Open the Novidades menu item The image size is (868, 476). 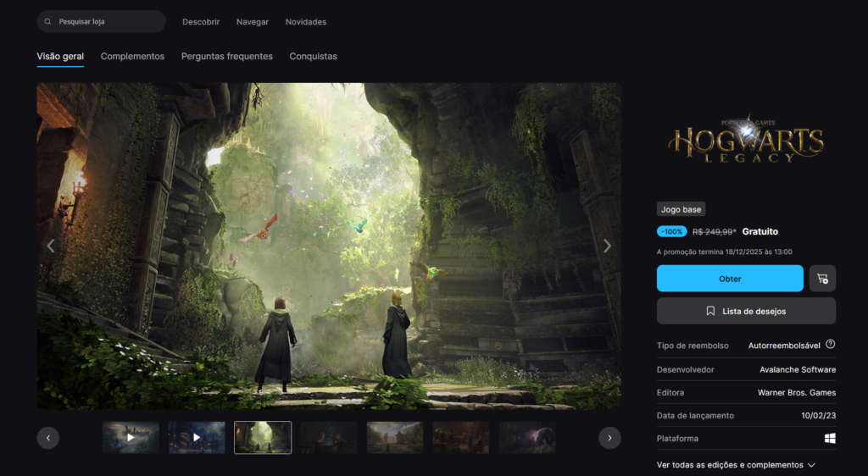pos(305,22)
